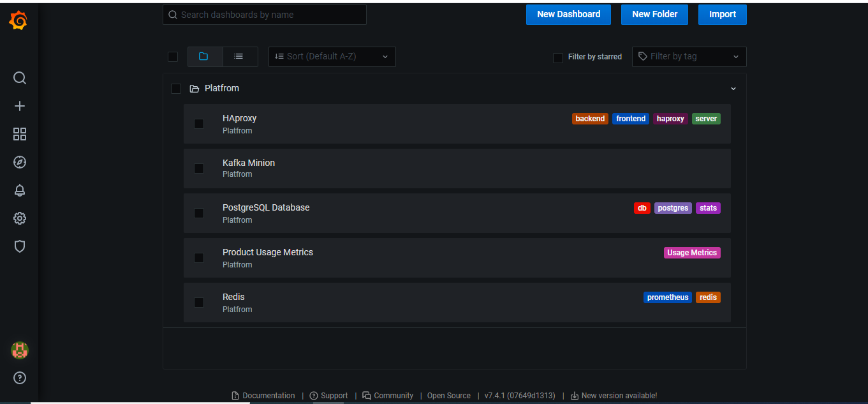The image size is (868, 404).
Task: Tick the HAproxy dashboard checkbox
Action: [x=199, y=124]
